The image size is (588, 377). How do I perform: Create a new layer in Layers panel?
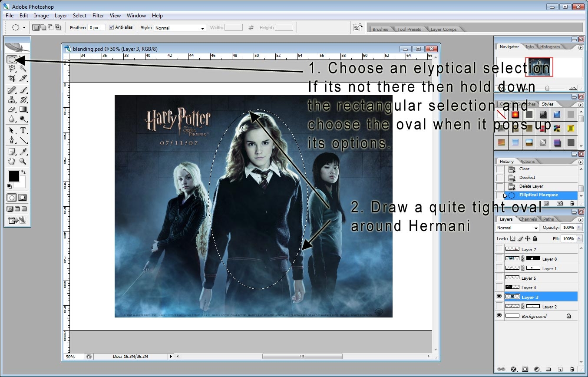click(x=560, y=369)
